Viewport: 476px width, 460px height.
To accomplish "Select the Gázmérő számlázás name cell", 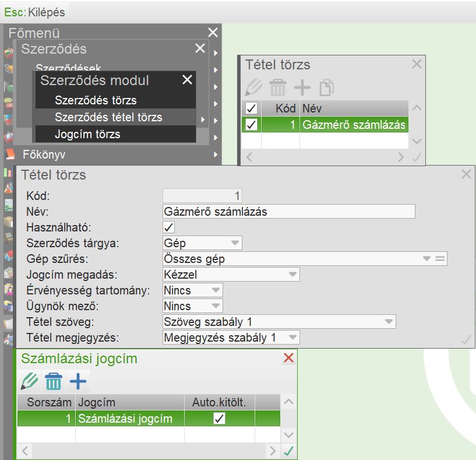I will [354, 125].
